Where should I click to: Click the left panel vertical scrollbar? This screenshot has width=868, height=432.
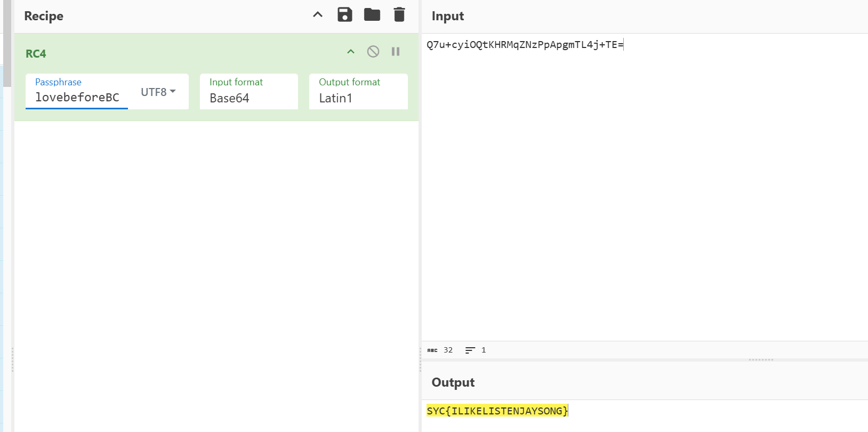(x=7, y=43)
